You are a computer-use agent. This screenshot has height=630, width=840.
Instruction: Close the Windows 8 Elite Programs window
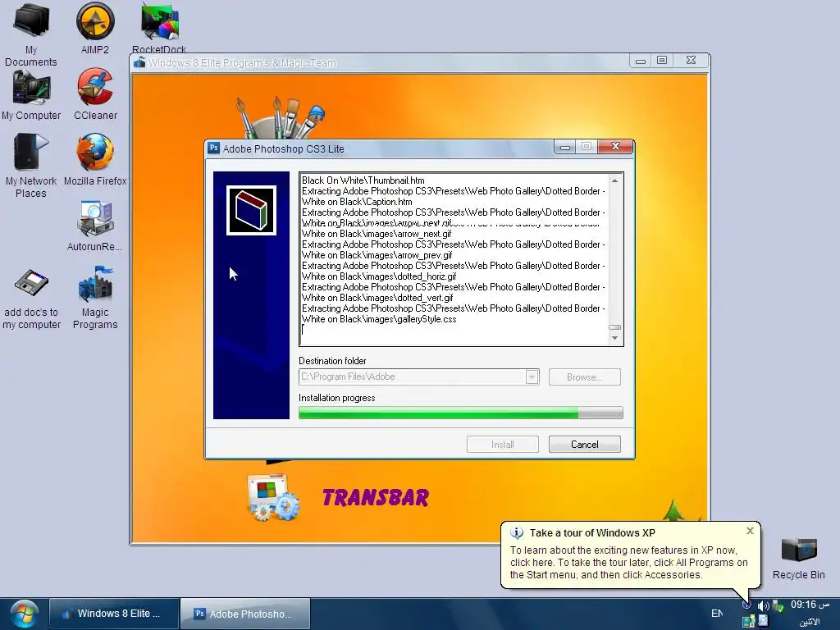(x=691, y=61)
